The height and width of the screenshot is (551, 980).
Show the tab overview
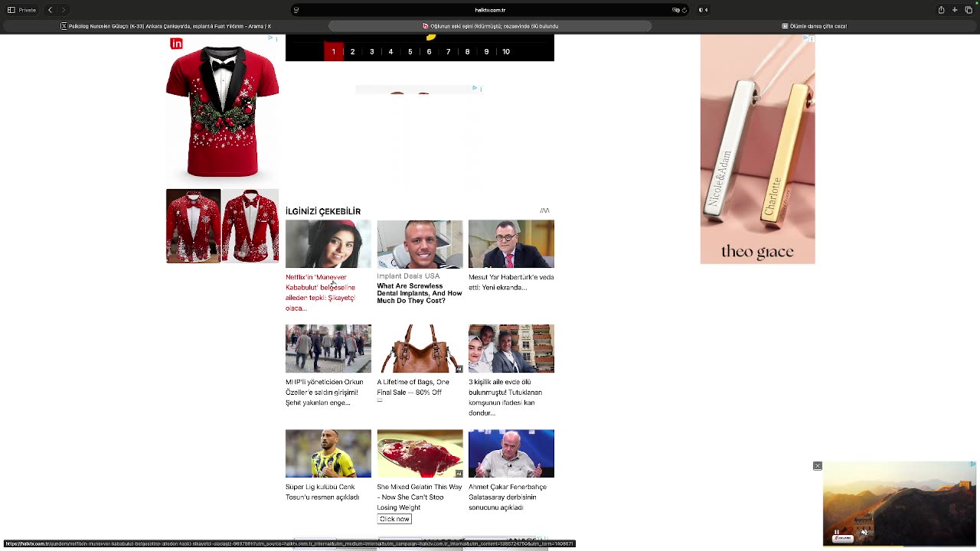click(969, 10)
